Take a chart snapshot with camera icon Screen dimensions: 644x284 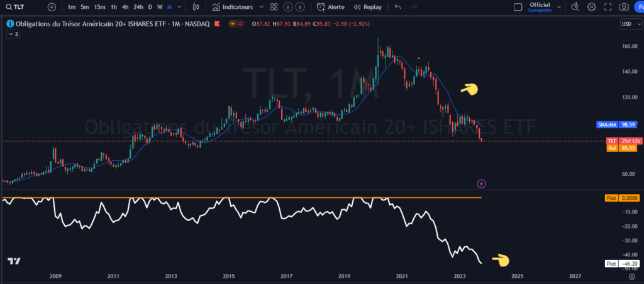624,7
